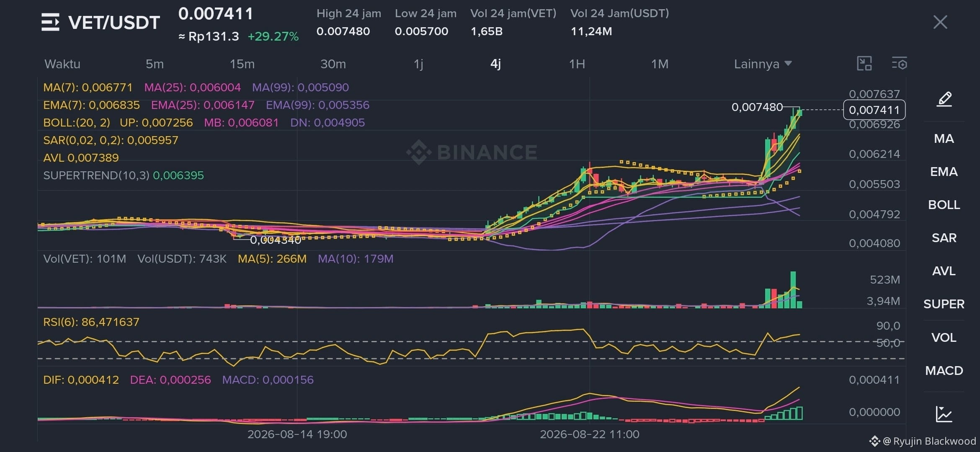The image size is (980, 452).
Task: Select the 4j timeframe
Action: [x=495, y=64]
